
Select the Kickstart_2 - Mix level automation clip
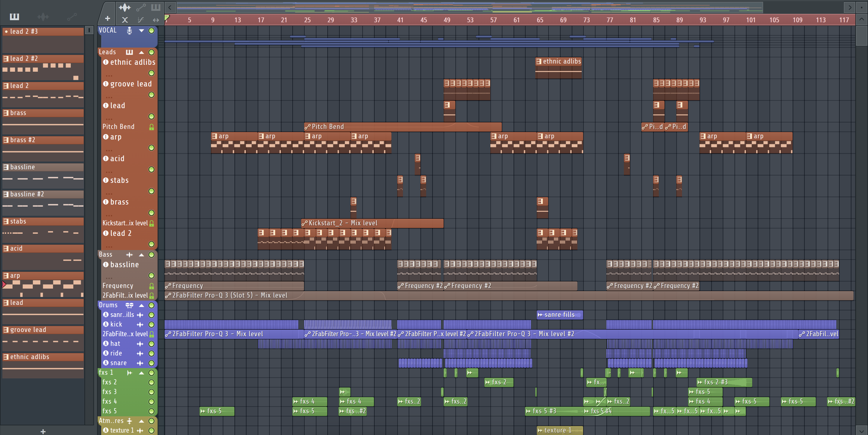tap(372, 223)
